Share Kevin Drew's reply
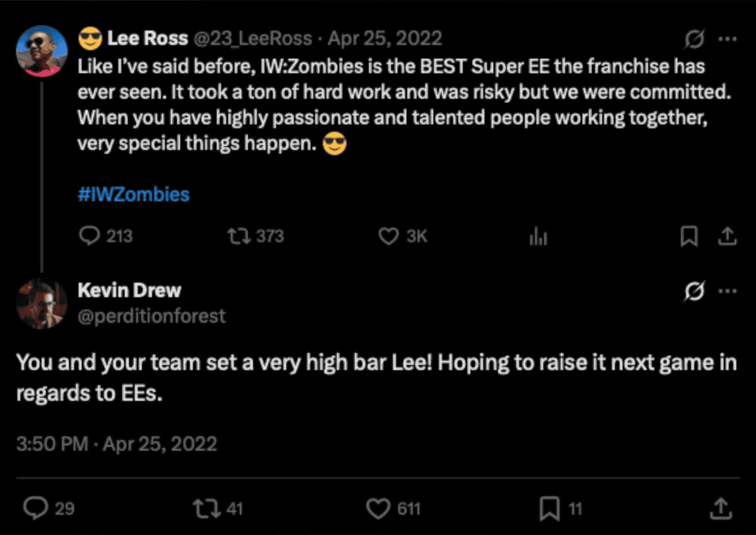 coord(720,507)
